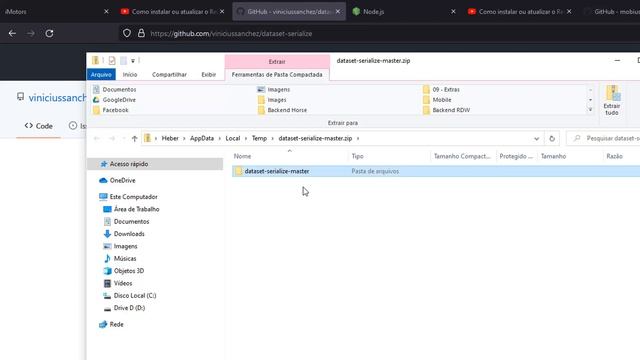Screen dimensions: 640x360
Task: Choose Imagens library as extraction destination
Action: (273, 89)
